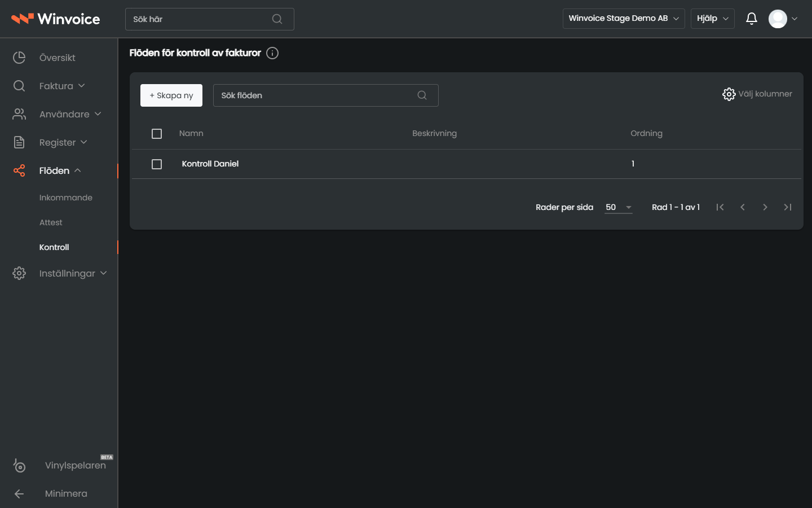The width and height of the screenshot is (812, 508).
Task: Open the rows per page 50 dropdown
Action: tap(619, 207)
